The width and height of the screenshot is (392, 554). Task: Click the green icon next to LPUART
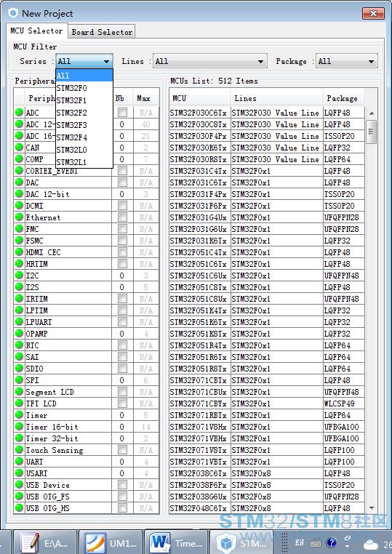[19, 322]
